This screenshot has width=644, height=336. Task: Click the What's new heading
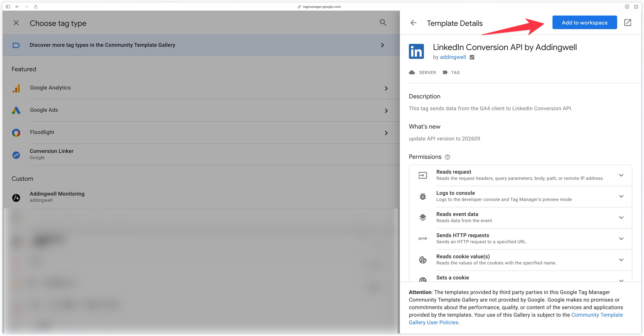(424, 127)
